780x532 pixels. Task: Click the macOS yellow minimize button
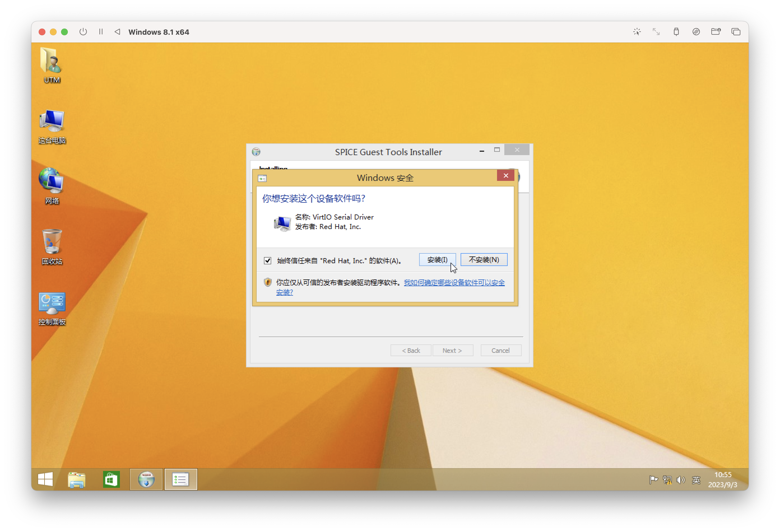click(53, 32)
